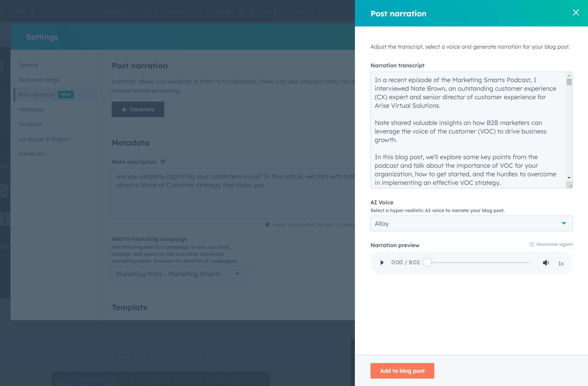Open the campaigns link
Screen dimensions: 588x386
tap(223, 261)
